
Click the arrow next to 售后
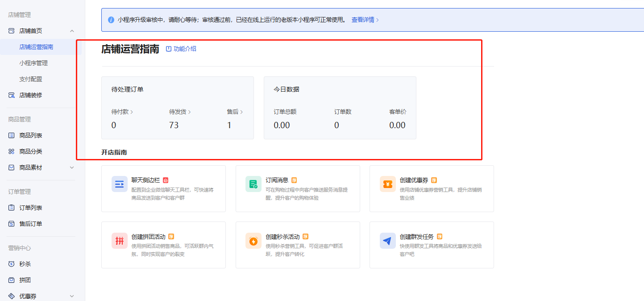tap(241, 112)
